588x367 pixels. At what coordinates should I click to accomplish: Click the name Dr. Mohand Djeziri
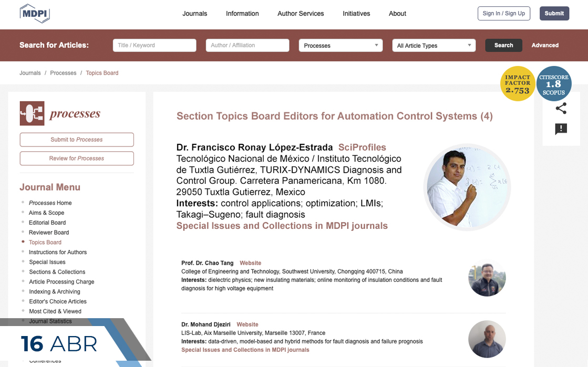point(206,324)
